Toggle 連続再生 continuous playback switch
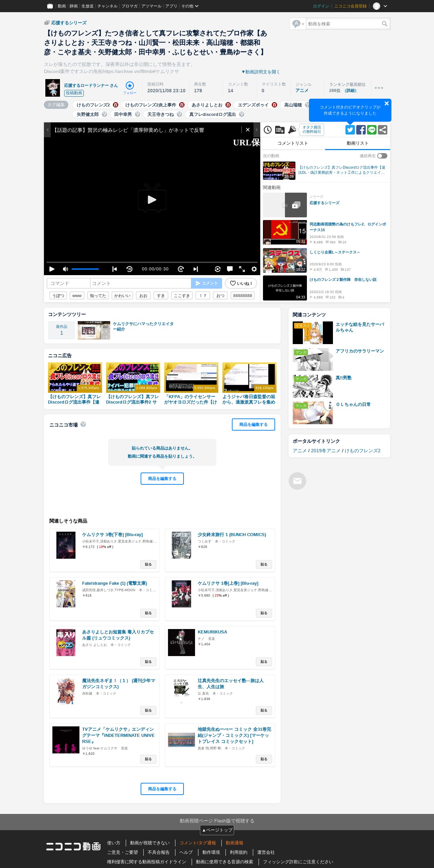This screenshot has width=434, height=868. (382, 156)
